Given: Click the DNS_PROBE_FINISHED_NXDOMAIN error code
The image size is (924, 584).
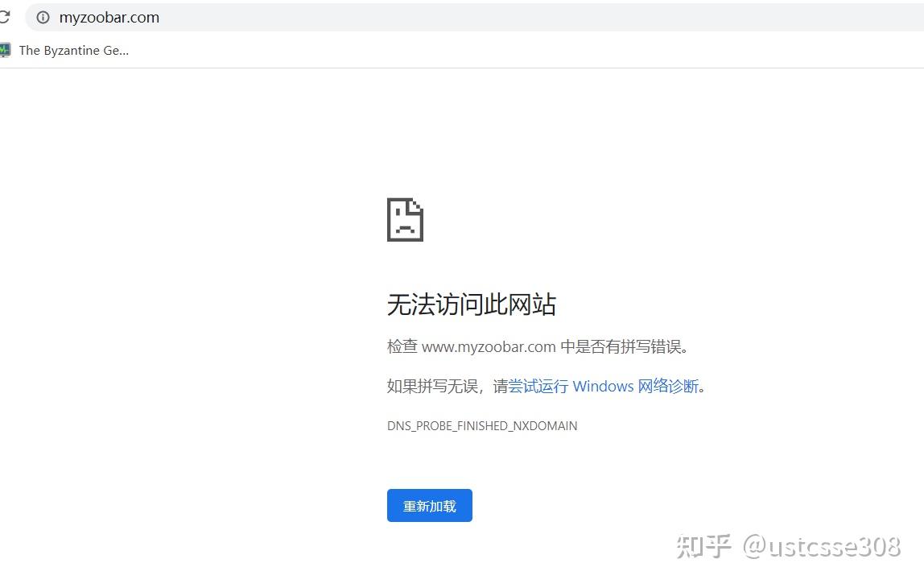Looking at the screenshot, I should pos(482,425).
